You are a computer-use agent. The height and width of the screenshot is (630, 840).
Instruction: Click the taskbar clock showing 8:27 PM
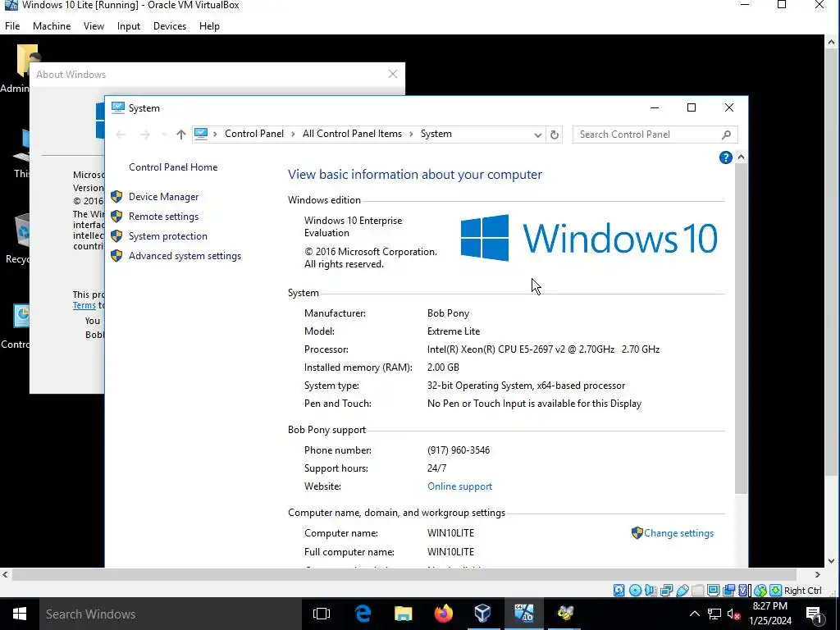(x=769, y=614)
